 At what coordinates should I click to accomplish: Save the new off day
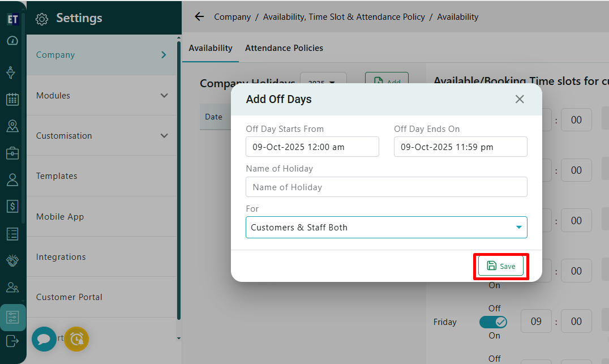(501, 266)
